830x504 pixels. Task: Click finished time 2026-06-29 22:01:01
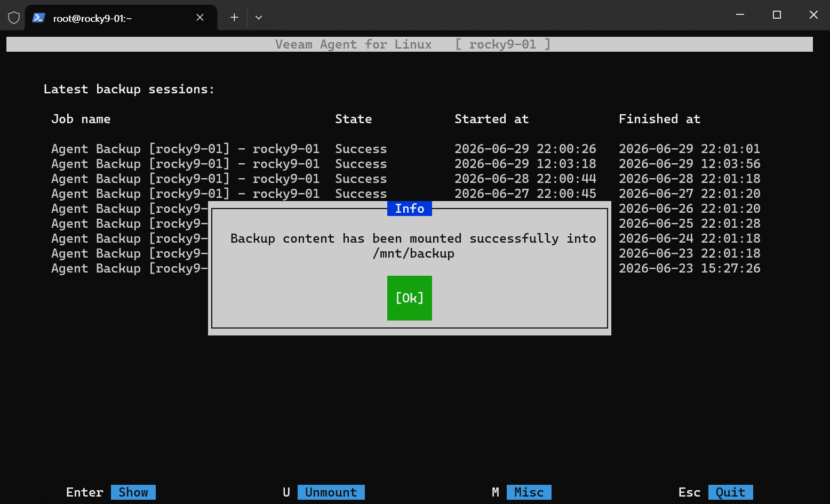click(690, 149)
